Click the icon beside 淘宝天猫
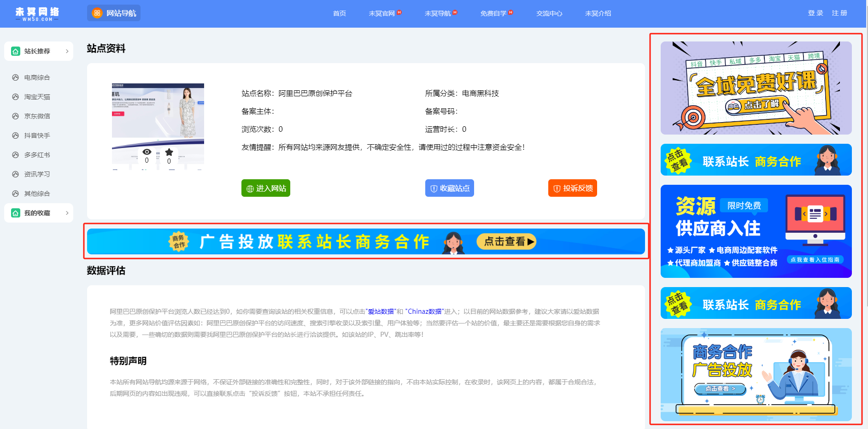Viewport: 868px width, 429px height. pyautogui.click(x=16, y=97)
